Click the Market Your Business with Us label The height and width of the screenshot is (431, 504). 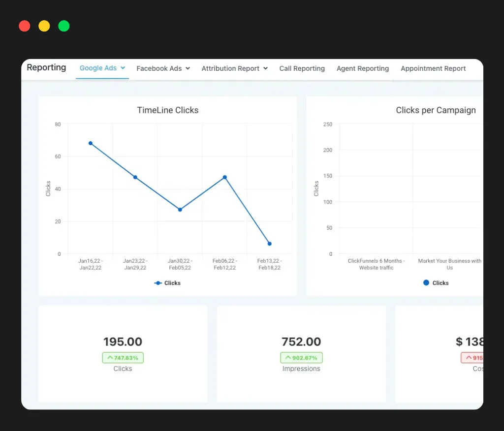click(450, 264)
